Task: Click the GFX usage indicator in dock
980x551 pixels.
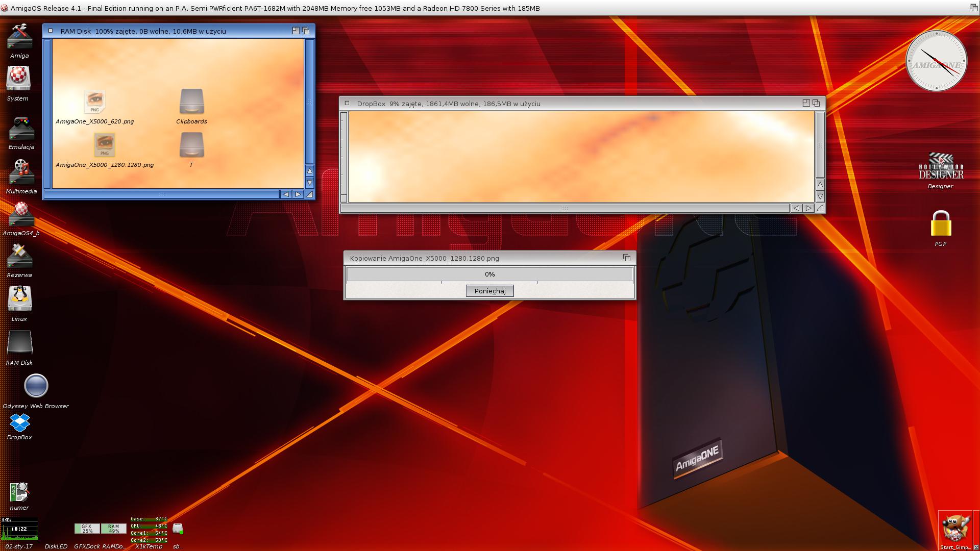Action: point(87,529)
